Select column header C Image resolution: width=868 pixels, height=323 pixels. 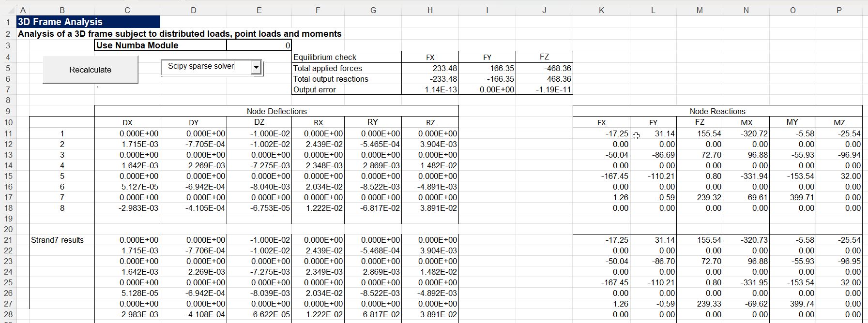pos(127,10)
